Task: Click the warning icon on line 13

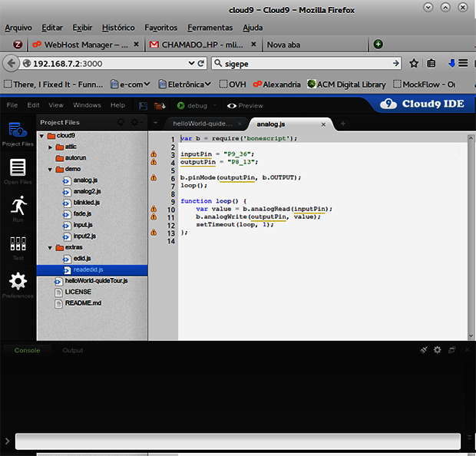Action: pos(154,233)
